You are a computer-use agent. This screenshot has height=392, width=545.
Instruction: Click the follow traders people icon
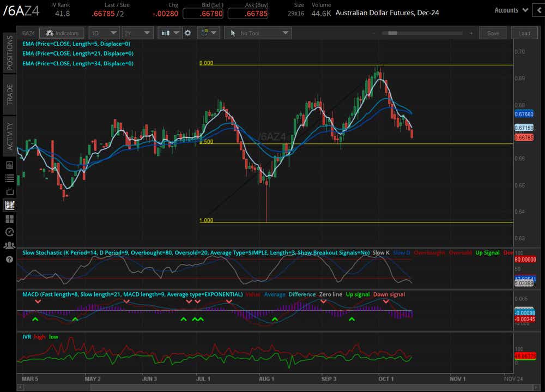(9, 245)
